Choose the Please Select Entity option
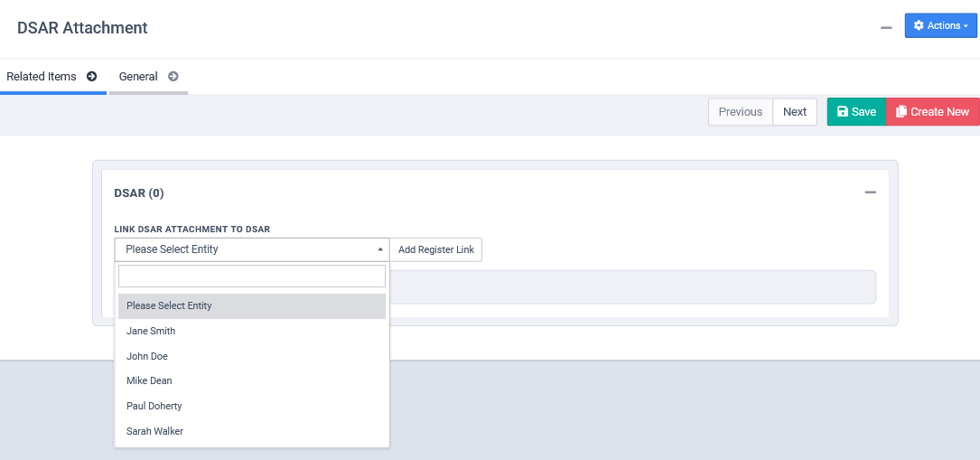Viewport: 980px width, 460px height. point(252,306)
